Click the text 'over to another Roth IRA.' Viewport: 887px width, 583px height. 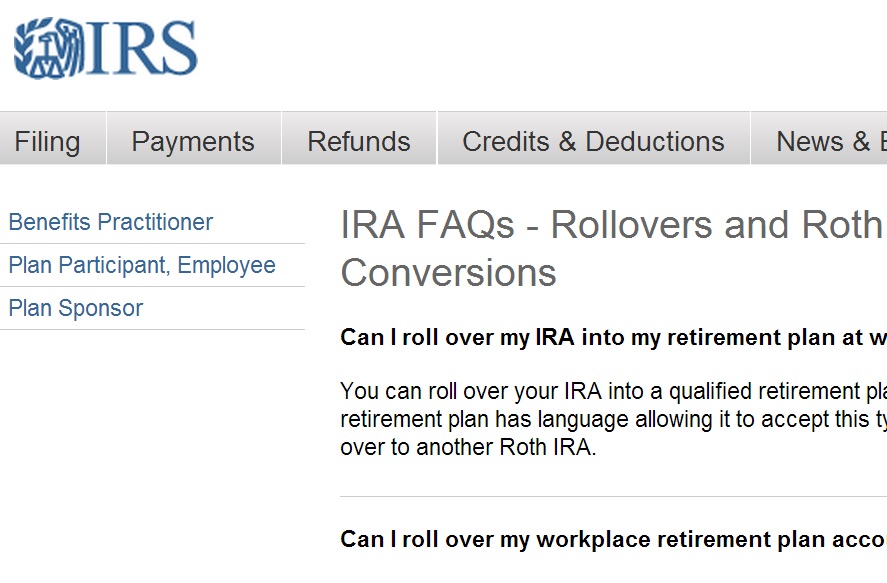[x=468, y=447]
